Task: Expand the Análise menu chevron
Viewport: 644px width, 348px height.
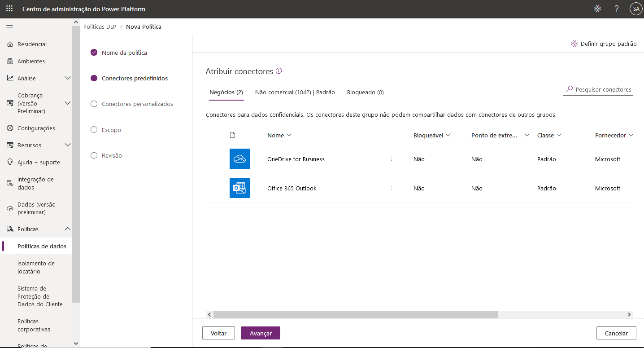Action: [68, 78]
